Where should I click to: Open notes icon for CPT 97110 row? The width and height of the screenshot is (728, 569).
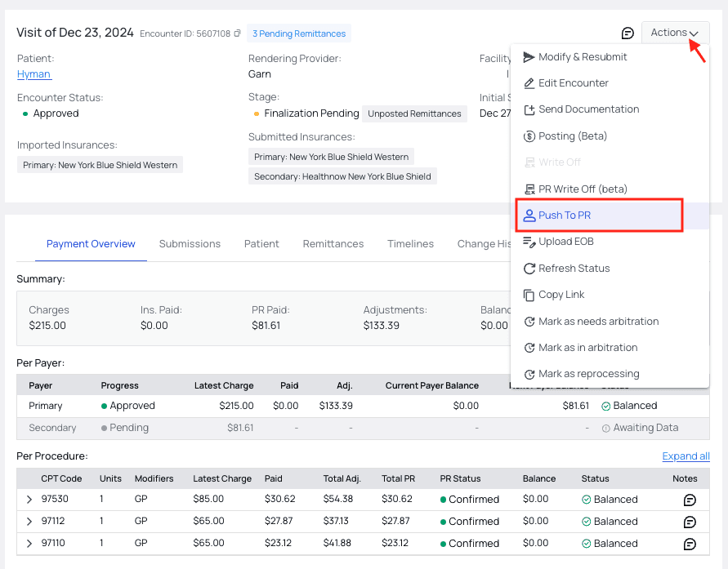point(689,544)
